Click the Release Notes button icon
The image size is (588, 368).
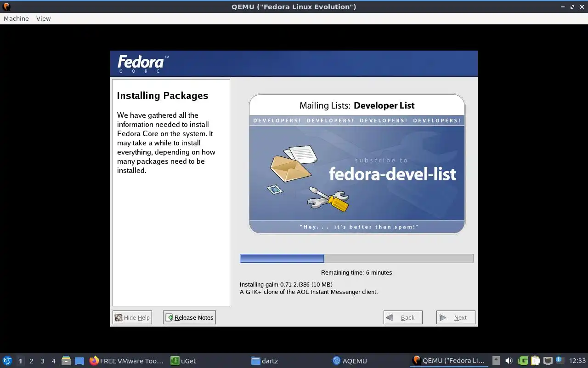169,317
